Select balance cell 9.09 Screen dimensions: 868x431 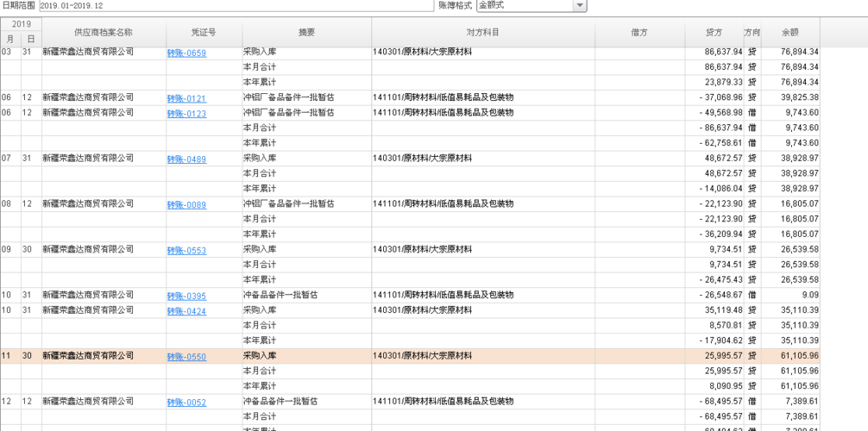point(810,295)
